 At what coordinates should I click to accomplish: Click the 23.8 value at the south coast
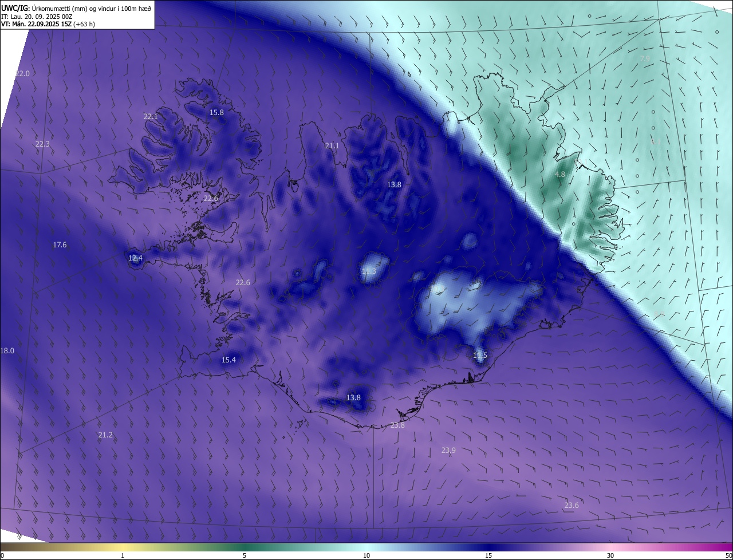point(397,425)
